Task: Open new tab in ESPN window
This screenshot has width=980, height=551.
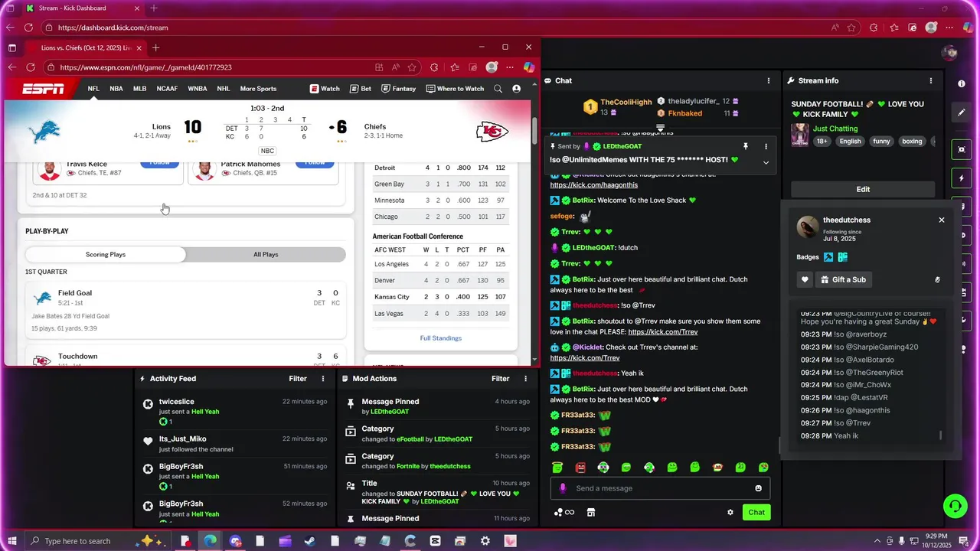Action: coord(155,47)
